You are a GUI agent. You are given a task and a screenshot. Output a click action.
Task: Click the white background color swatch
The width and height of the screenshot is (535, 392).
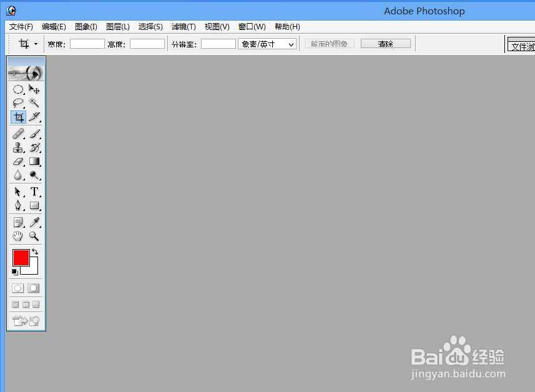tap(33, 270)
